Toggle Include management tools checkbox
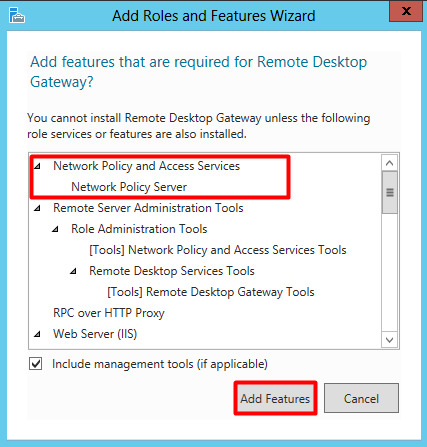 coord(35,364)
